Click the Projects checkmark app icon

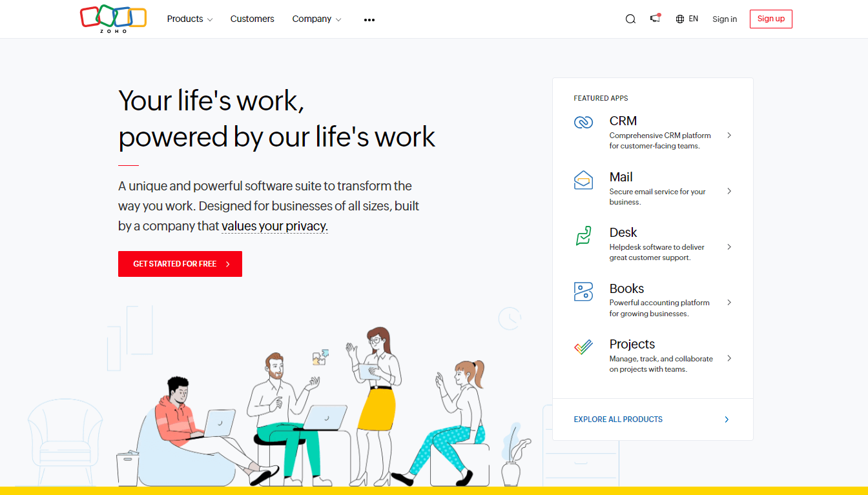(583, 347)
